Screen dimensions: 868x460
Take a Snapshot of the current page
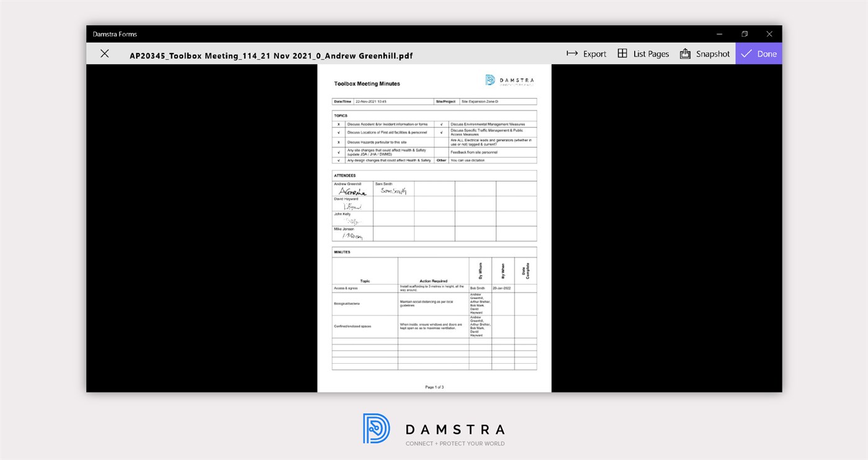coord(704,53)
